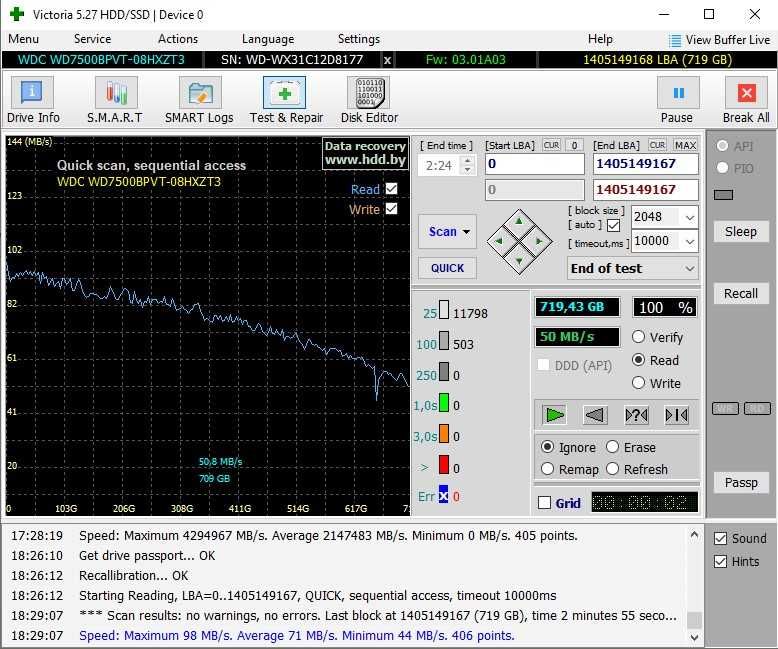
Task: Expand the End of test dropdown
Action: pos(690,268)
